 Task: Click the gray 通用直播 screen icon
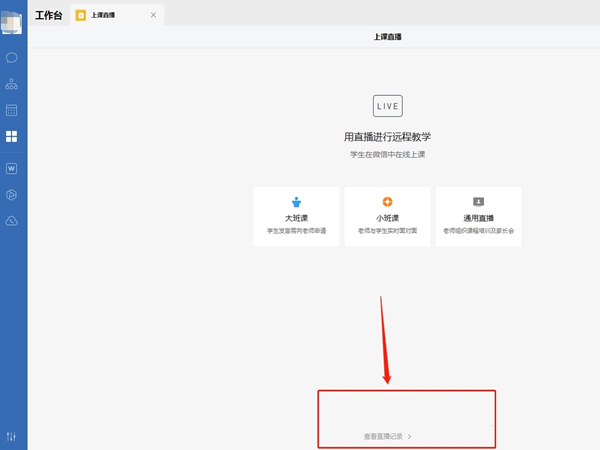(x=478, y=202)
